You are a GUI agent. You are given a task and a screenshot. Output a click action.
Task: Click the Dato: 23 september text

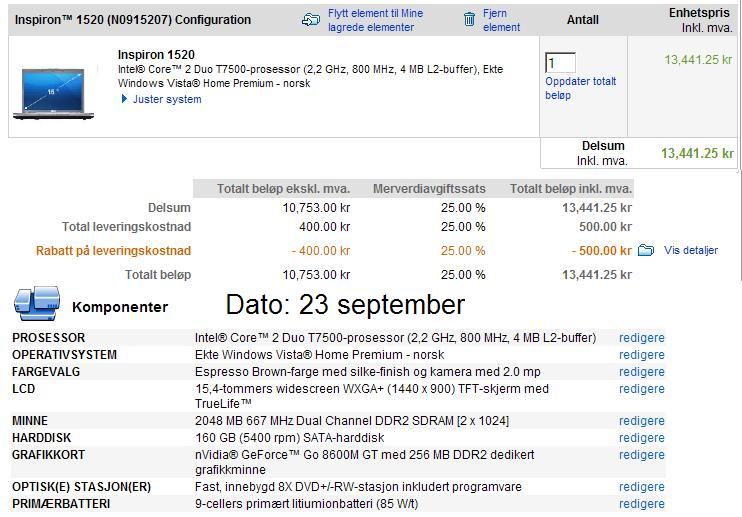(345, 304)
